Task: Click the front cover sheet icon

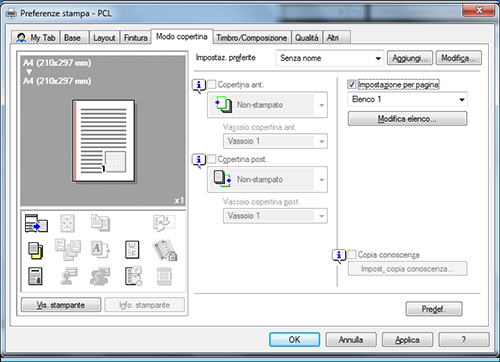Action: (x=224, y=105)
